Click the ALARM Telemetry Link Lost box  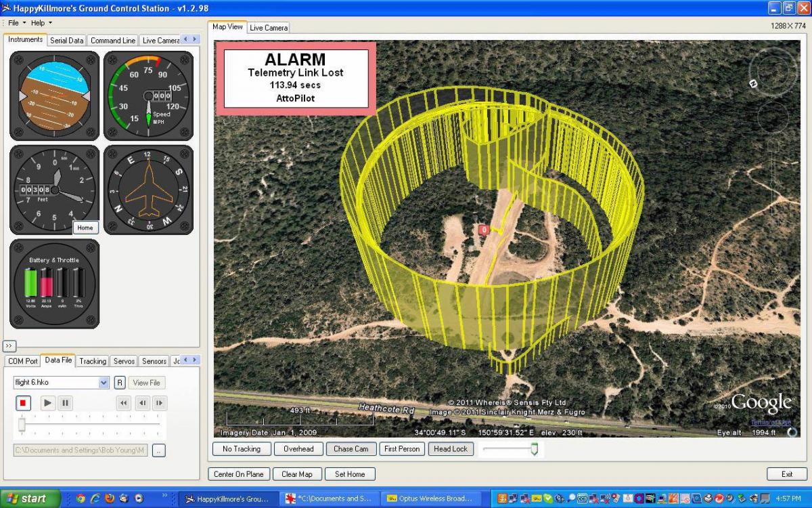[x=296, y=79]
